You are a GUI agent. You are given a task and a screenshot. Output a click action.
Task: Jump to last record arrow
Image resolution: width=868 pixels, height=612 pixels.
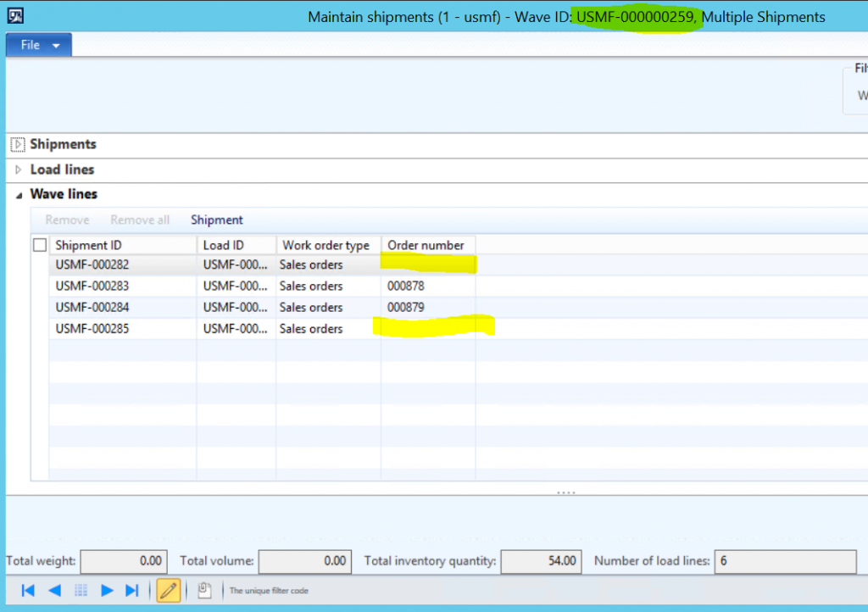pos(132,591)
